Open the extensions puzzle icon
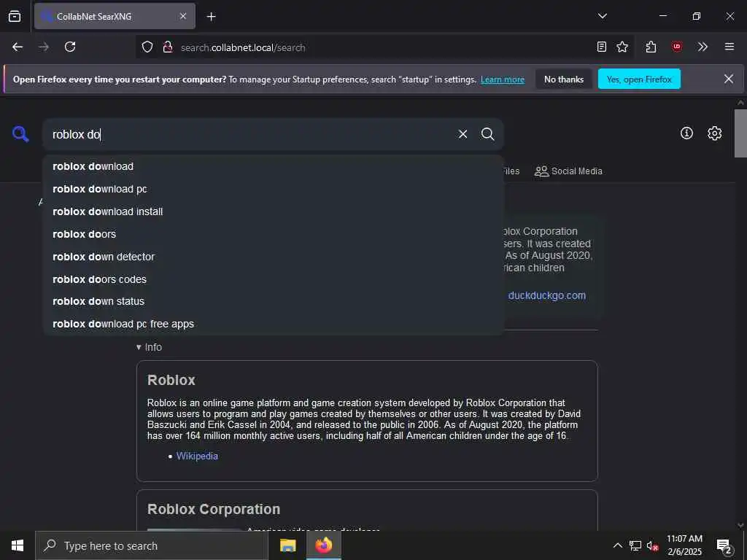 tap(651, 47)
